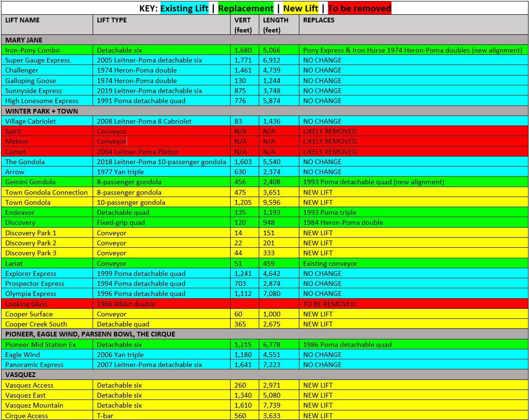This screenshot has height=420, width=529.
Task: Select the VASQUEZ section row
Action: 264,375
